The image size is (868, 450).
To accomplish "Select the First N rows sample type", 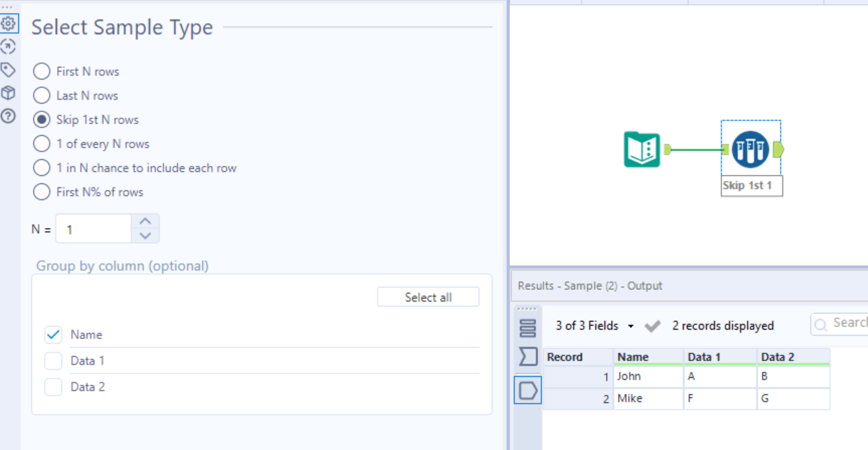I will point(41,71).
